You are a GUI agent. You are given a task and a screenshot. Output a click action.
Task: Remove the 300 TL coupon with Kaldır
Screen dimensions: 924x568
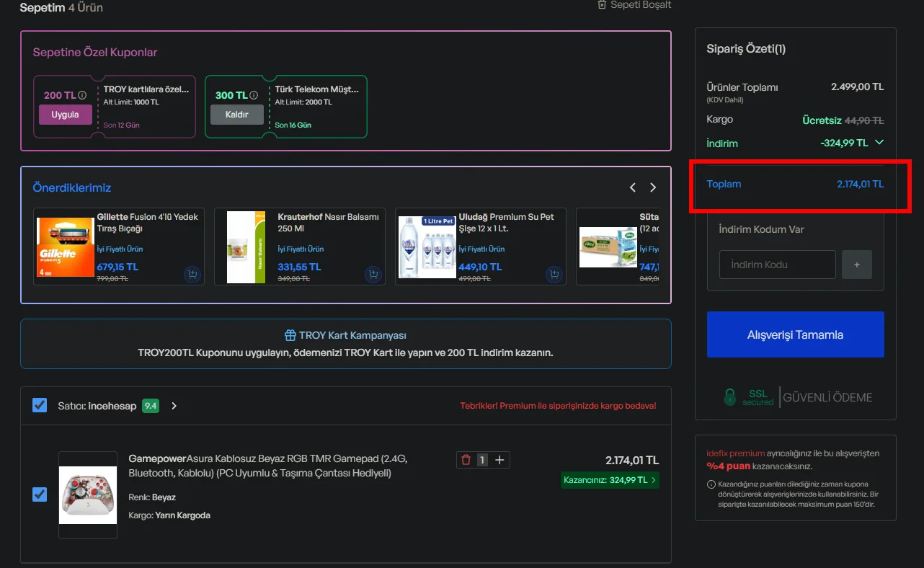[x=237, y=115]
